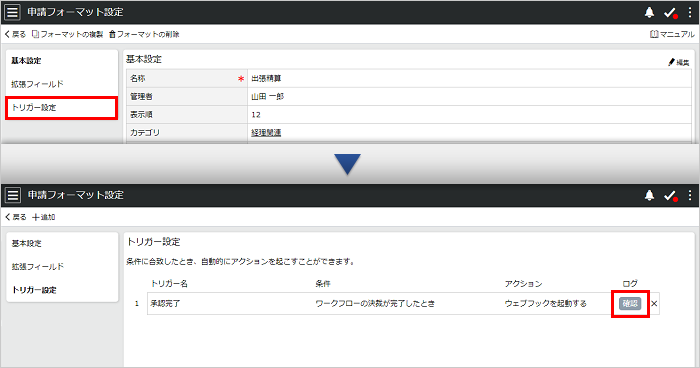Click checkmark tasks icon in lower header
The height and width of the screenshot is (368, 700).
(670, 195)
